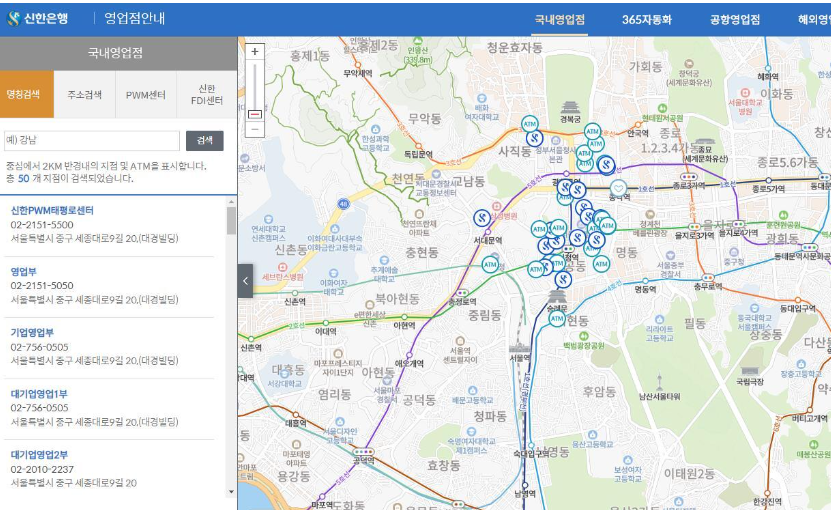Image resolution: width=831 pixels, height=510 pixels.
Task: Click the 숭례문 gate icon on map
Action: 556,297
